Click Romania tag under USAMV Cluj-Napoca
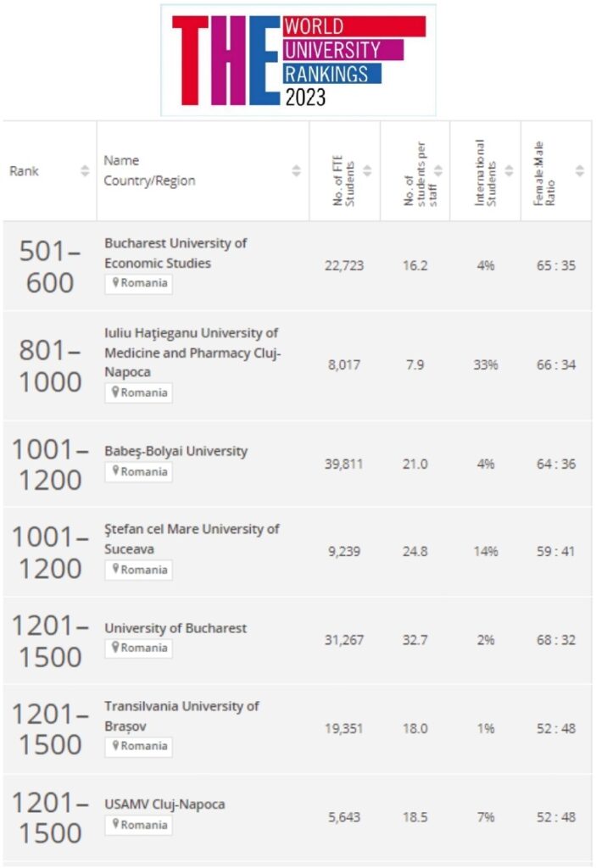This screenshot has width=596, height=868. pos(139,825)
